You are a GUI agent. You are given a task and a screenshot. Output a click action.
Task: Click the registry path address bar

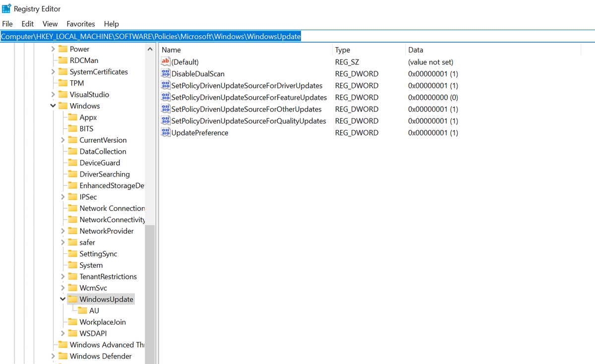pyautogui.click(x=297, y=37)
